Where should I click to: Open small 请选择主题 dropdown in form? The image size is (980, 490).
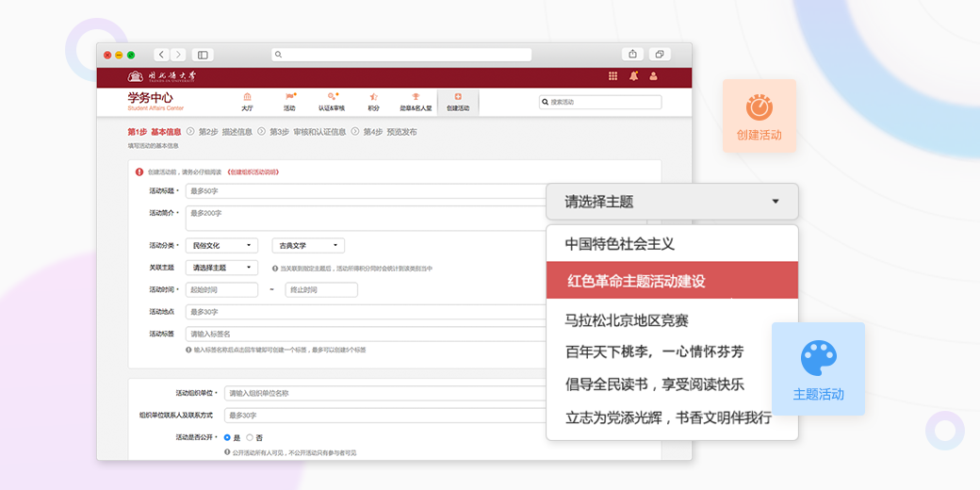coord(221,268)
